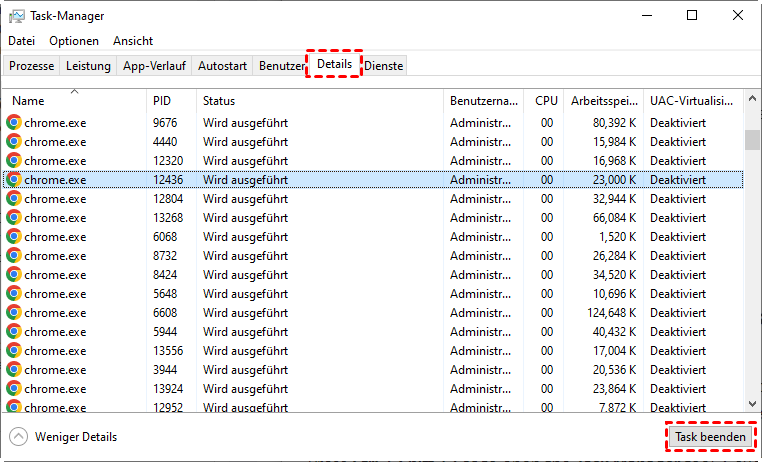
Task: Click Deaktiviert in the PID 8424 row
Action: (677, 274)
